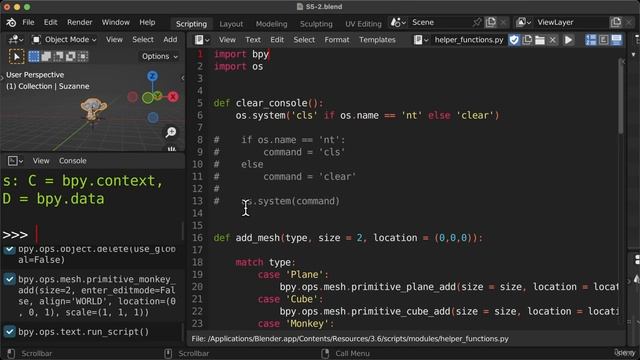Unlink the helper_functions.py text
The width and height of the screenshot is (640, 360).
click(x=552, y=40)
